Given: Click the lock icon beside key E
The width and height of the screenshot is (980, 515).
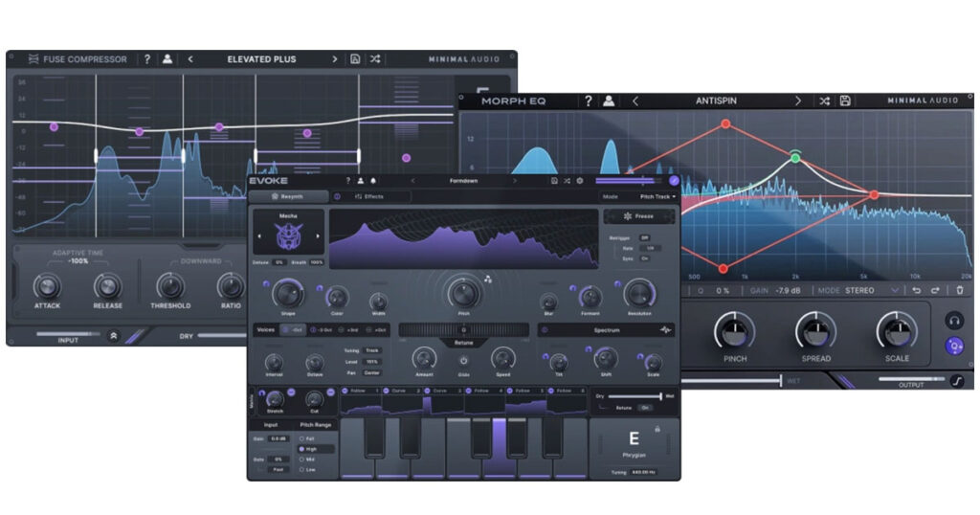Looking at the screenshot, I should point(657,429).
